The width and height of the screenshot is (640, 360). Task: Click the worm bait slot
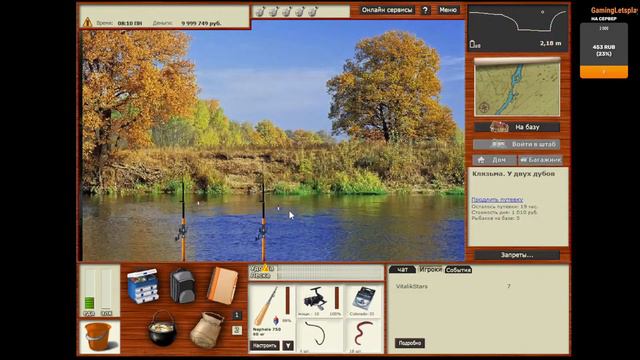pos(364,336)
